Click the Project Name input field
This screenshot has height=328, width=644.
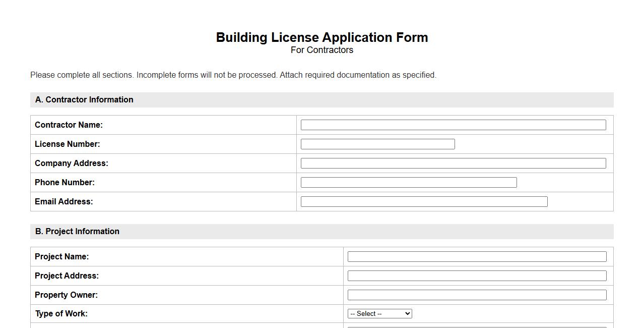477,256
